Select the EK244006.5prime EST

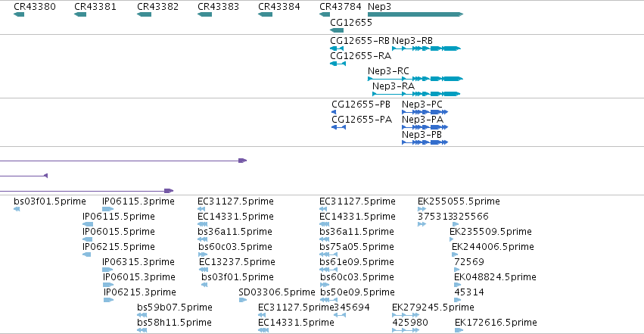(x=455, y=254)
